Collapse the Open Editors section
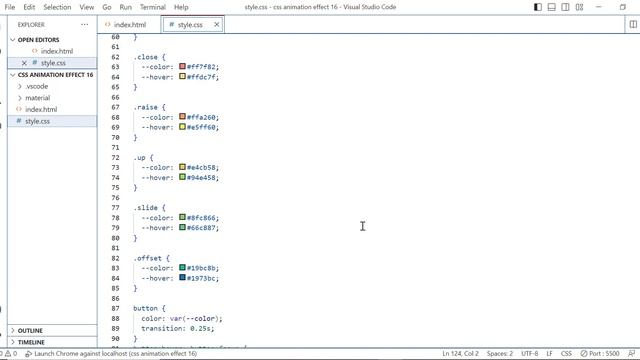Screen dimensions: 640x360 (x=38, y=40)
